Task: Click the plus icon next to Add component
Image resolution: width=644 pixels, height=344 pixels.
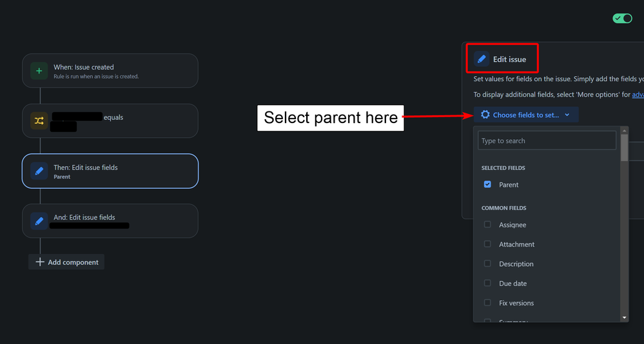Action: coord(39,262)
